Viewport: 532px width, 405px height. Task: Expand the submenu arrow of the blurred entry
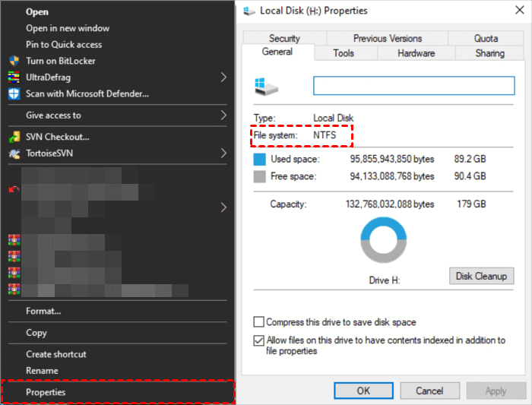(223, 207)
